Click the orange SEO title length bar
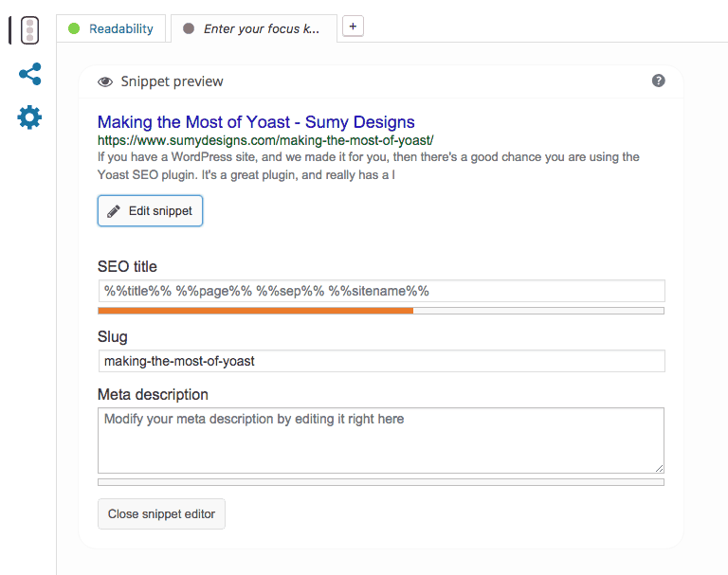This screenshot has width=728, height=575. pos(255,311)
